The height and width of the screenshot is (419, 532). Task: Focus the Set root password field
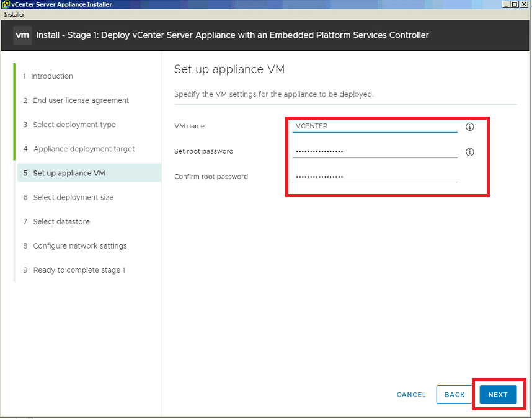[x=375, y=152]
